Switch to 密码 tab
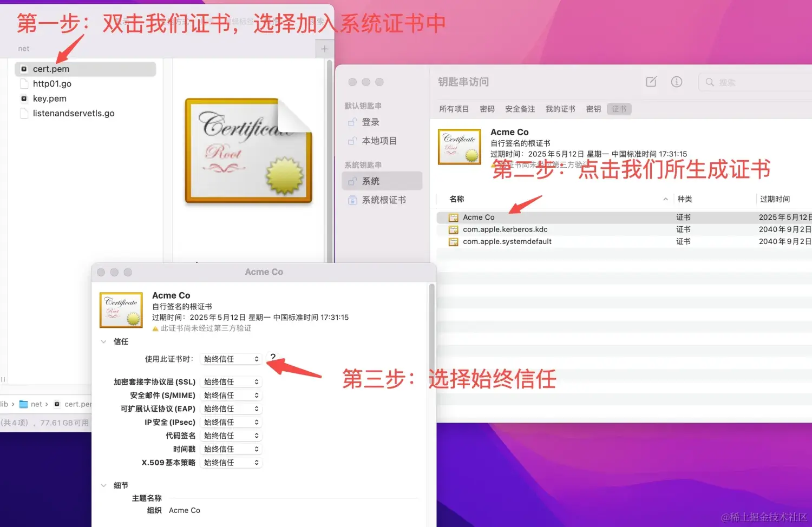The height and width of the screenshot is (527, 812). pos(487,109)
